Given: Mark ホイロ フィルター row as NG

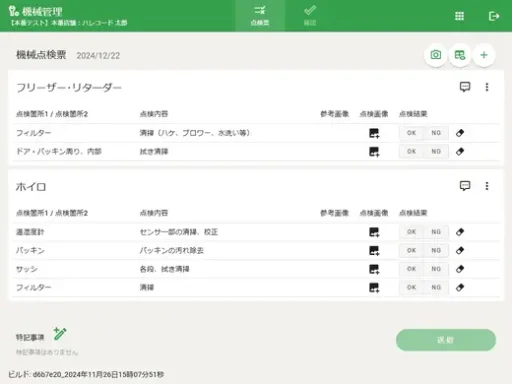Looking at the screenshot, I should click(436, 287).
